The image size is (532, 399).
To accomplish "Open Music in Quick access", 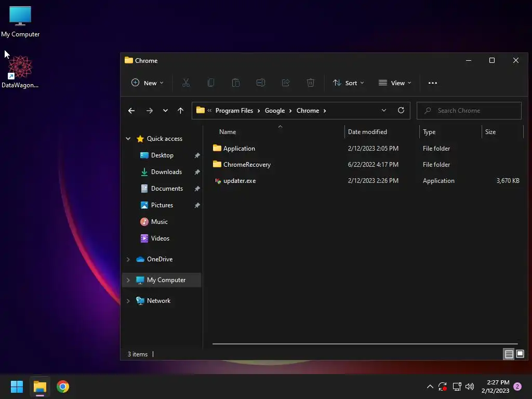I will [159, 221].
